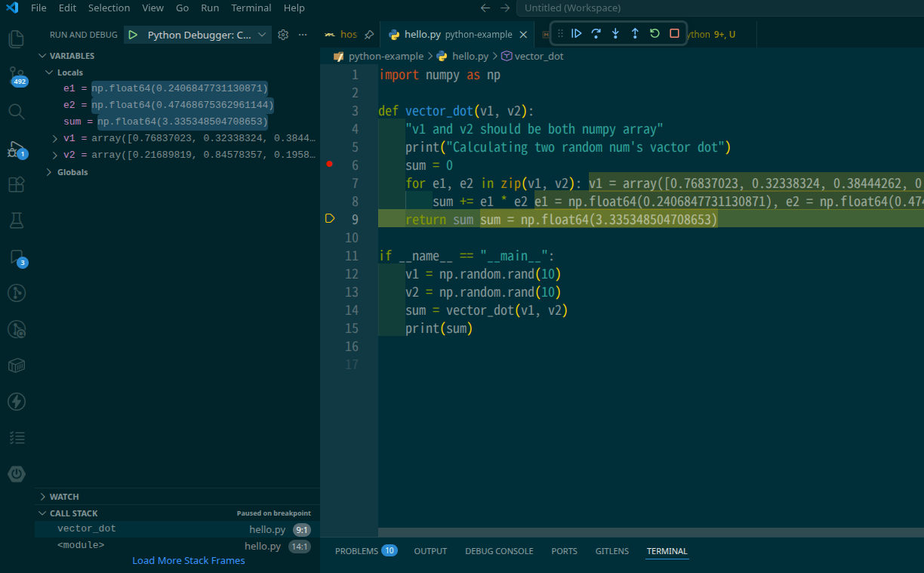Open the Search view in activity bar

[x=16, y=112]
